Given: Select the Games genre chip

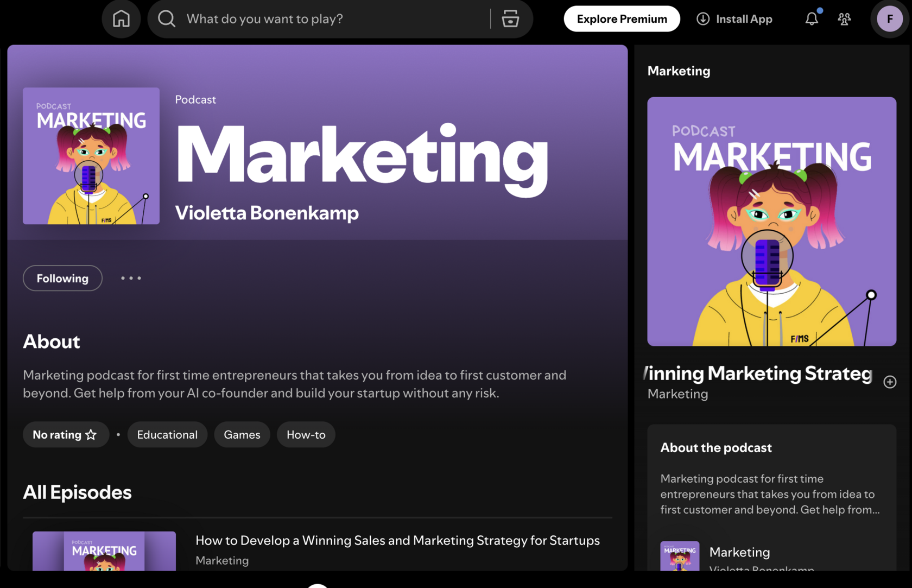Looking at the screenshot, I should tap(242, 434).
